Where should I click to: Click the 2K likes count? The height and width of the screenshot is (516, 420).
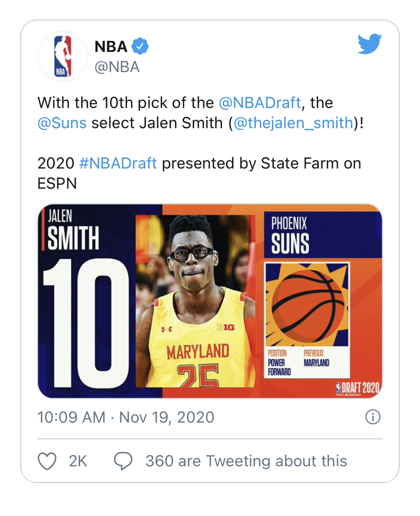pos(78,461)
